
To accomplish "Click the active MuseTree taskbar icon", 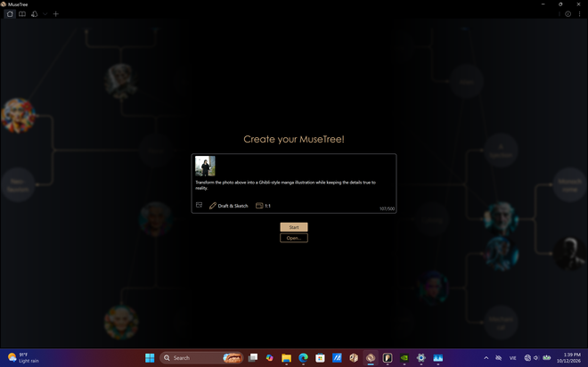I will click(371, 357).
